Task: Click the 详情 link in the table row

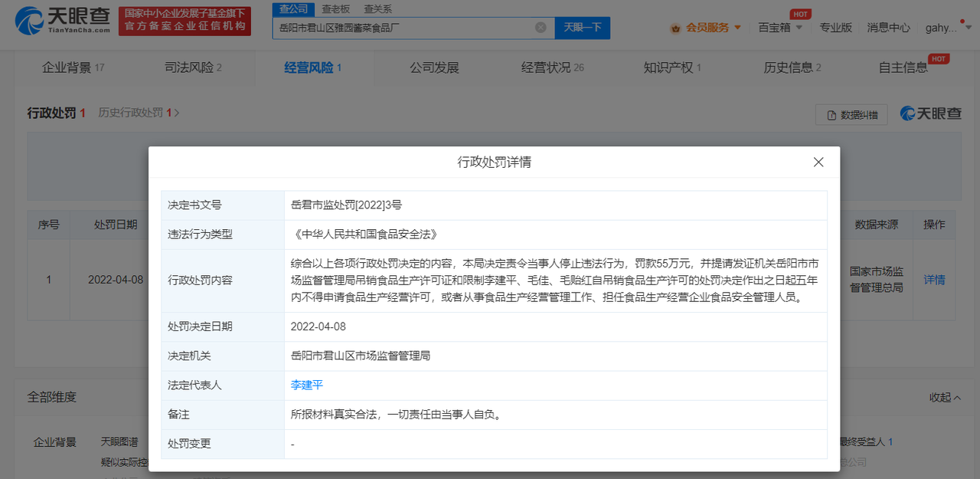Action: (934, 280)
